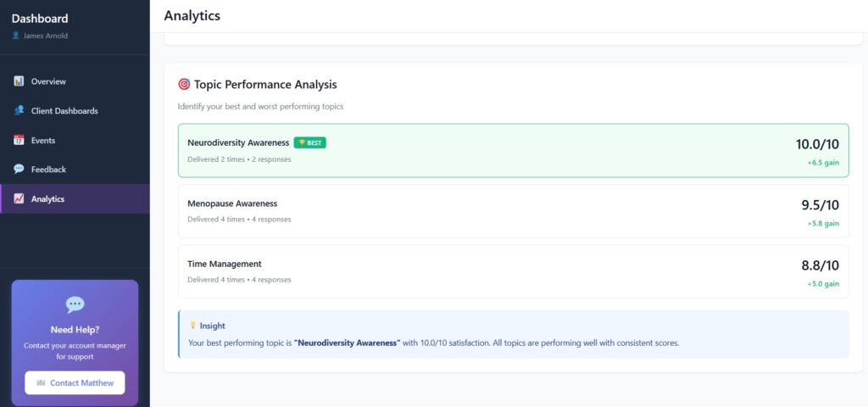
Task: Open the Events section
Action: click(43, 140)
